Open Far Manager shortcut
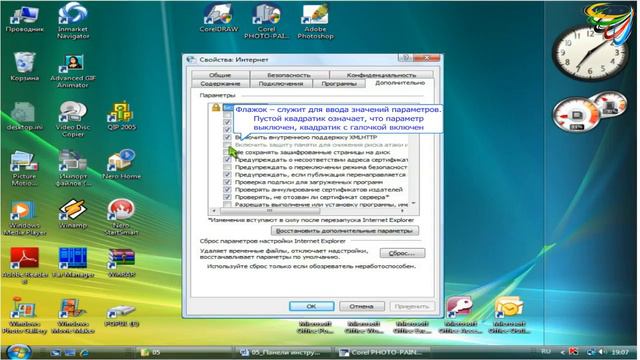The height and width of the screenshot is (360, 640). pyautogui.click(x=73, y=263)
